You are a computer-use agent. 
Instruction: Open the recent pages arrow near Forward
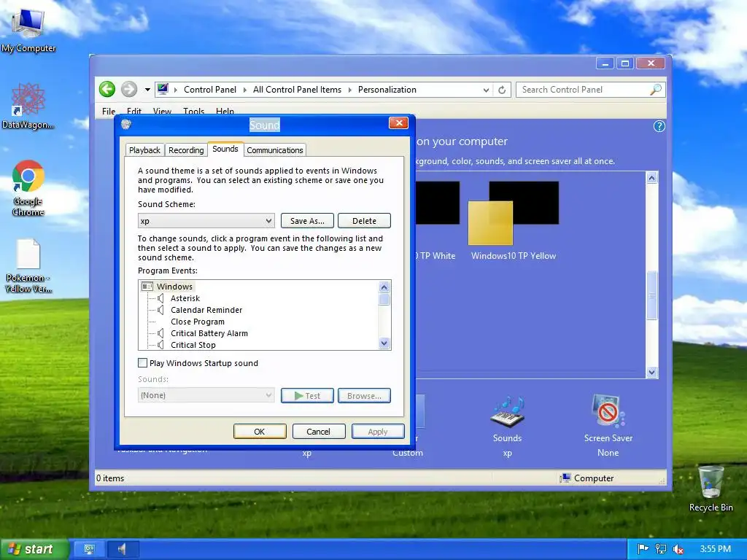point(147,90)
